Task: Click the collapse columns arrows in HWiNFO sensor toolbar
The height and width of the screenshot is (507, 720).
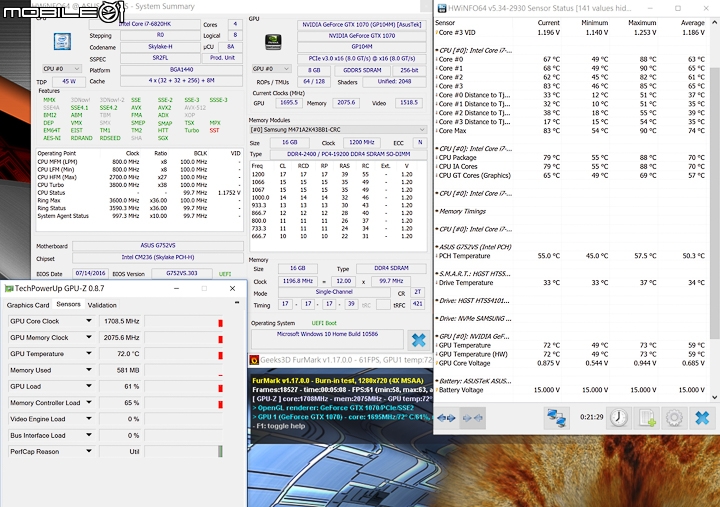Action: click(x=472, y=418)
